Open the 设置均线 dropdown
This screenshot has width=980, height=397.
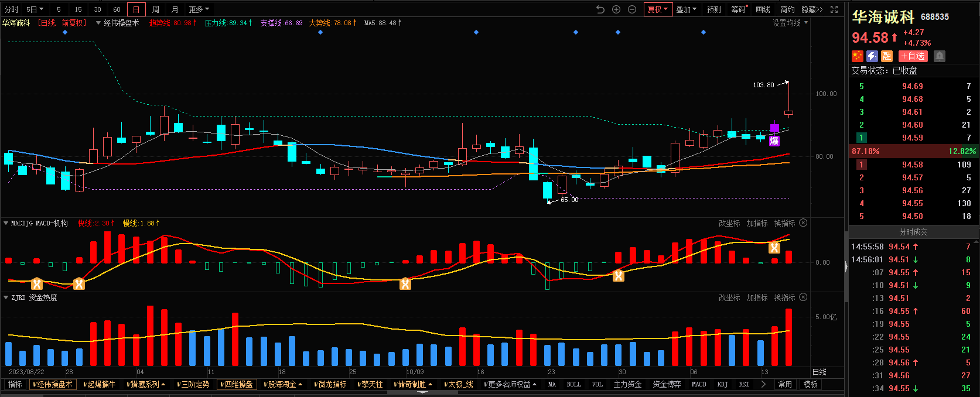click(x=790, y=23)
